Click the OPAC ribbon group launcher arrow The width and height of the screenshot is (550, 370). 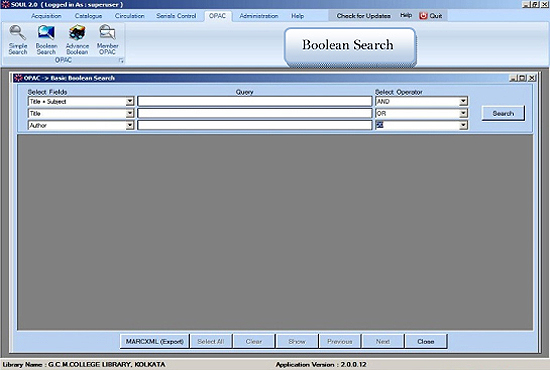(x=121, y=61)
